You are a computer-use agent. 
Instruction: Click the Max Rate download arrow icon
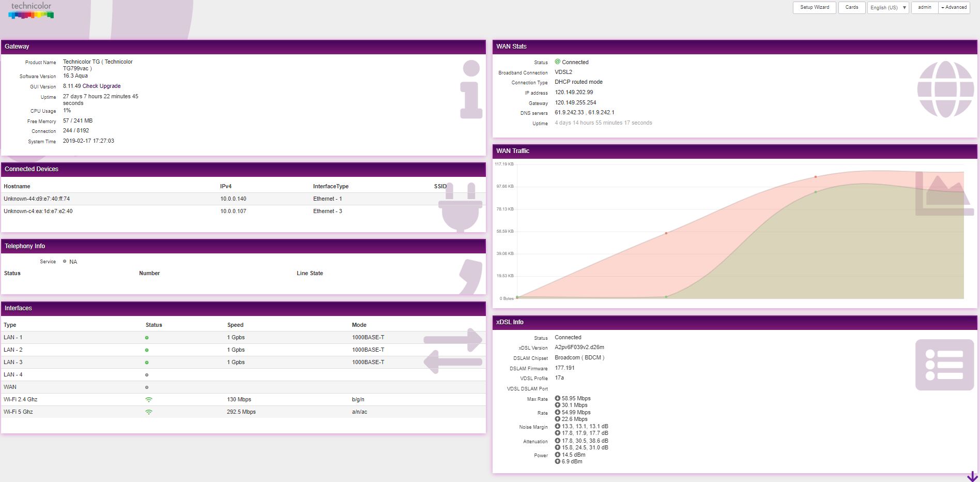point(558,398)
